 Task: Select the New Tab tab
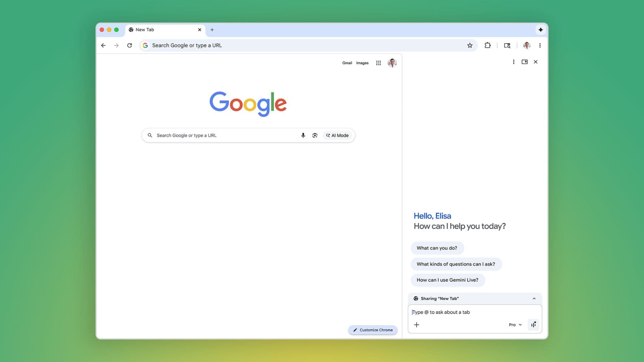(x=165, y=30)
